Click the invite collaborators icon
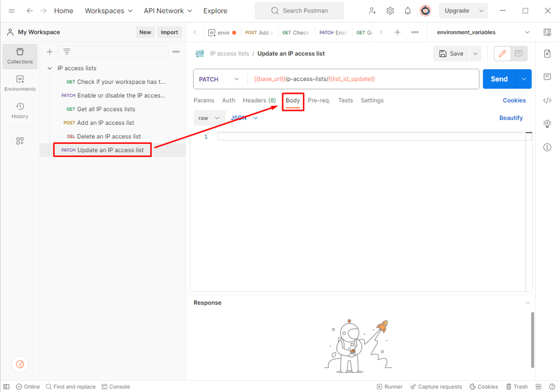Image resolution: width=559 pixels, height=392 pixels. click(x=372, y=11)
